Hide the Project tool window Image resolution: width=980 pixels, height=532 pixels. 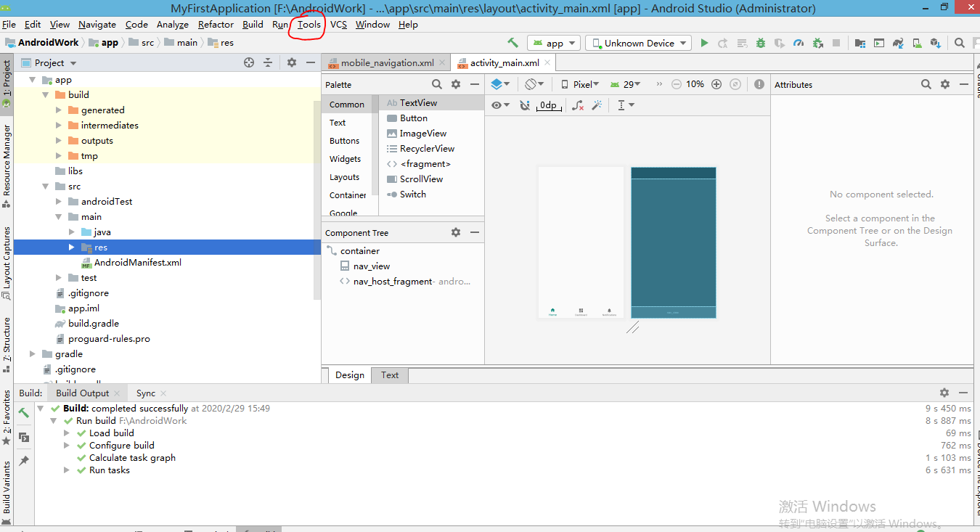click(x=310, y=62)
